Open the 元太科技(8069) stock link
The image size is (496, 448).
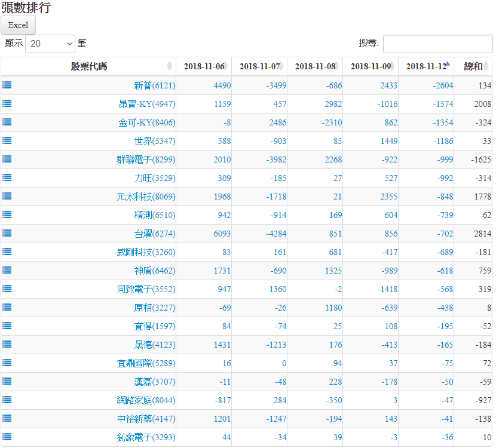(x=146, y=197)
